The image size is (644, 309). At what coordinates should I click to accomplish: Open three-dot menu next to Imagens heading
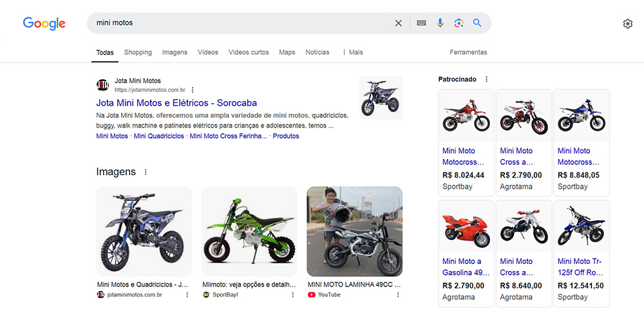click(x=146, y=172)
